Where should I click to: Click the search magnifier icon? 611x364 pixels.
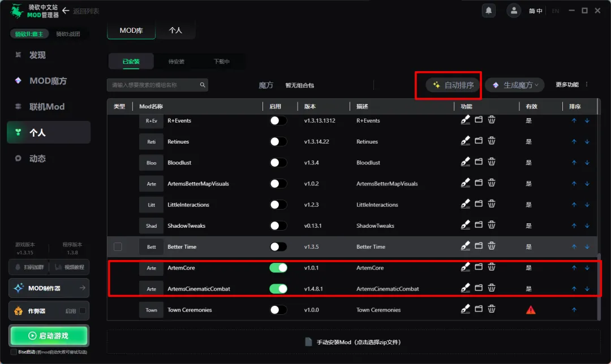203,85
